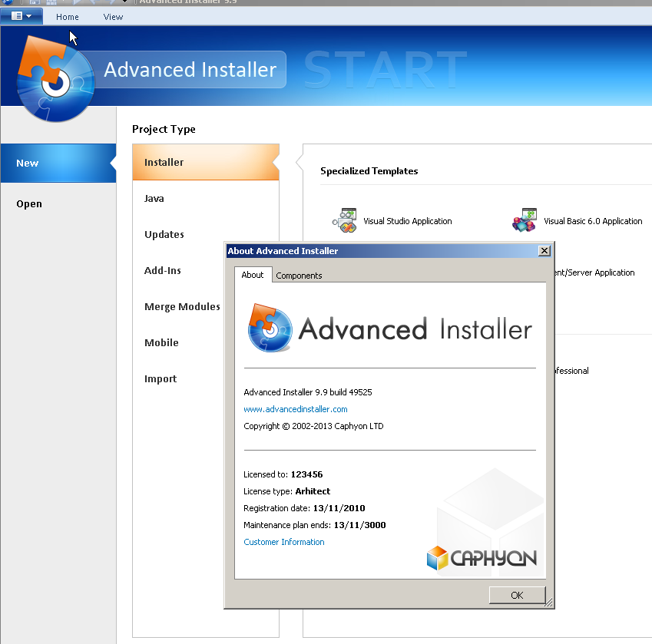This screenshot has height=644, width=652.
Task: Click the License type value Arhitect
Action: [313, 491]
